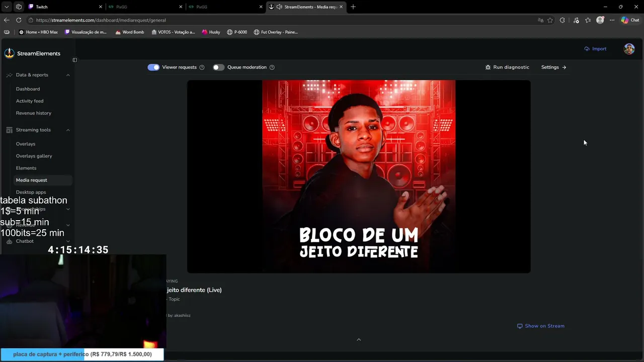
Task: Open Queue moderation help tooltip icon
Action: (272, 67)
